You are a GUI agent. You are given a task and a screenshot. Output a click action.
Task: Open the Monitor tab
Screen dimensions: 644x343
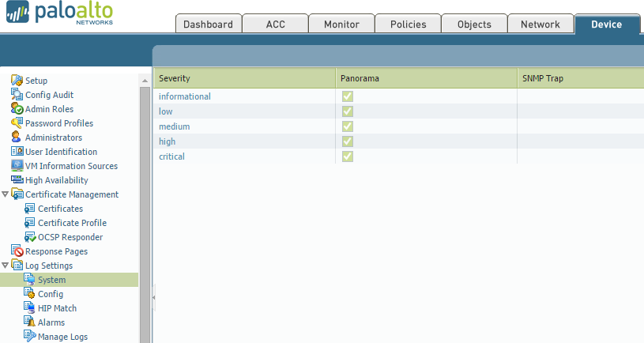pos(341,24)
